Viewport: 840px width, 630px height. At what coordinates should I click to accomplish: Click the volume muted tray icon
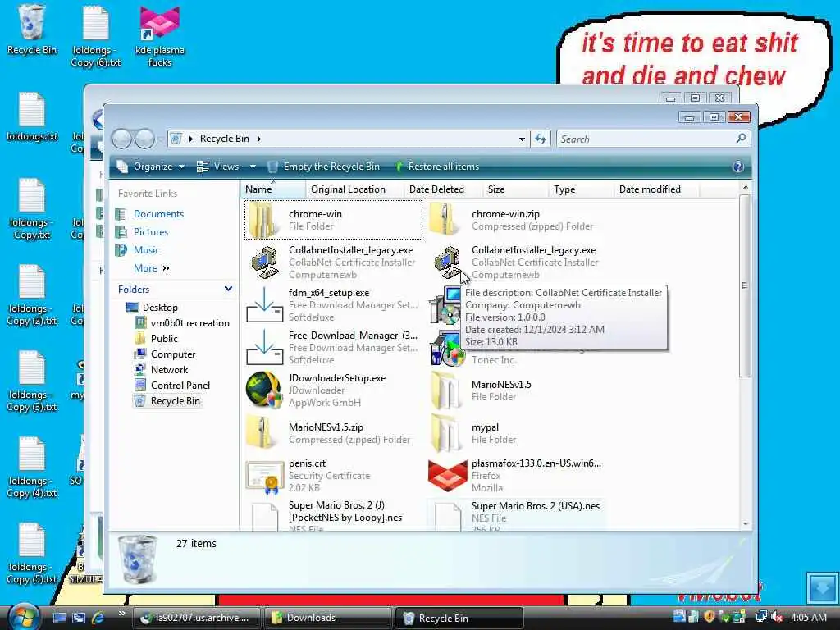776,617
